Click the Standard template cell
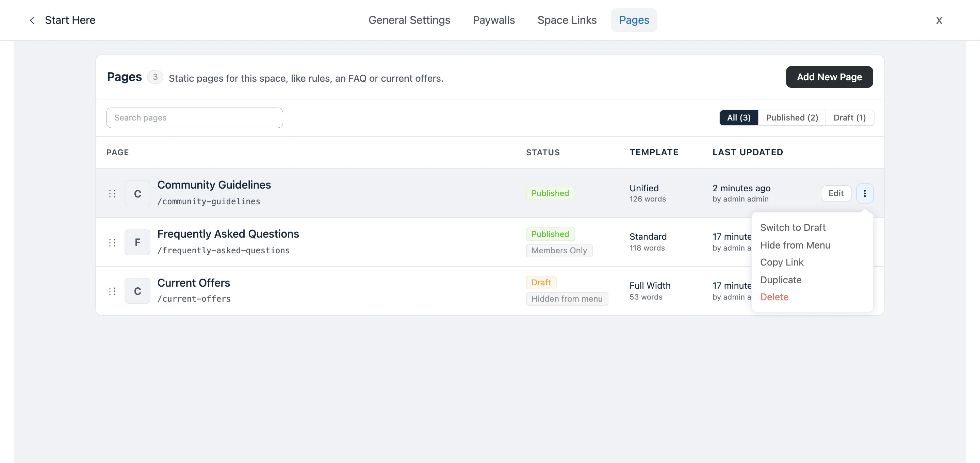Image resolution: width=980 pixels, height=463 pixels. (648, 237)
